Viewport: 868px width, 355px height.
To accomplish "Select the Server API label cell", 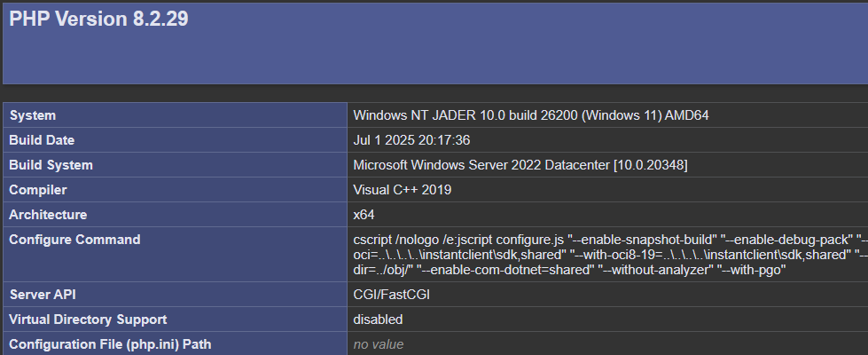I will coord(43,294).
